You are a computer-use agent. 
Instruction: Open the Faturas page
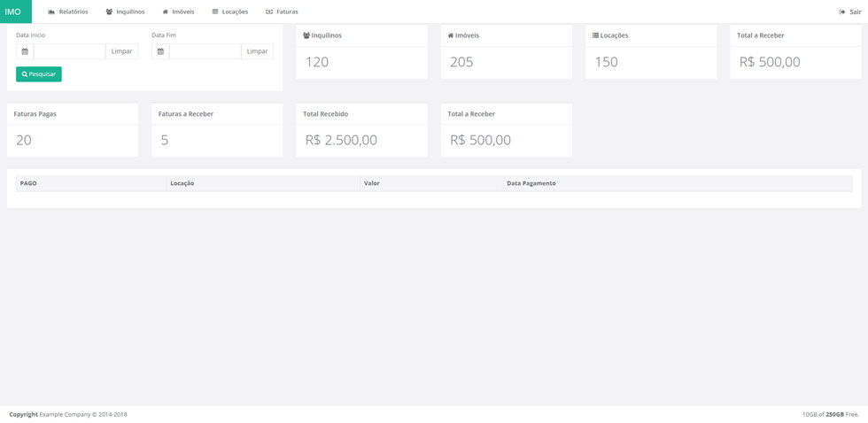283,12
